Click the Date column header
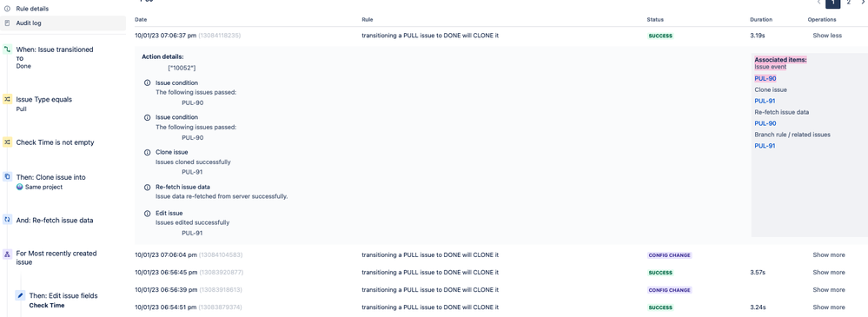Screen dimensions: 868x317 [x=141, y=19]
